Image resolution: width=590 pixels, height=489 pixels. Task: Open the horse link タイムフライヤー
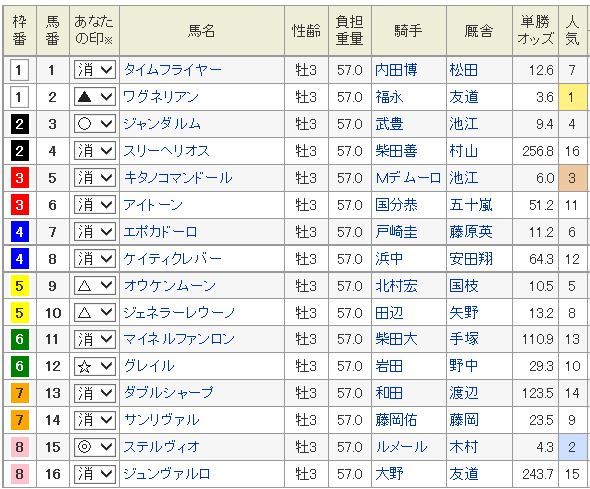pos(173,70)
